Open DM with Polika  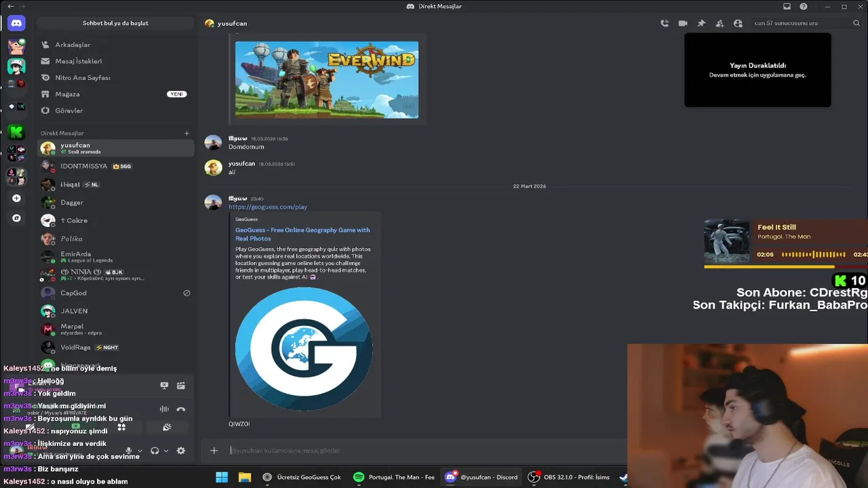(x=115, y=239)
